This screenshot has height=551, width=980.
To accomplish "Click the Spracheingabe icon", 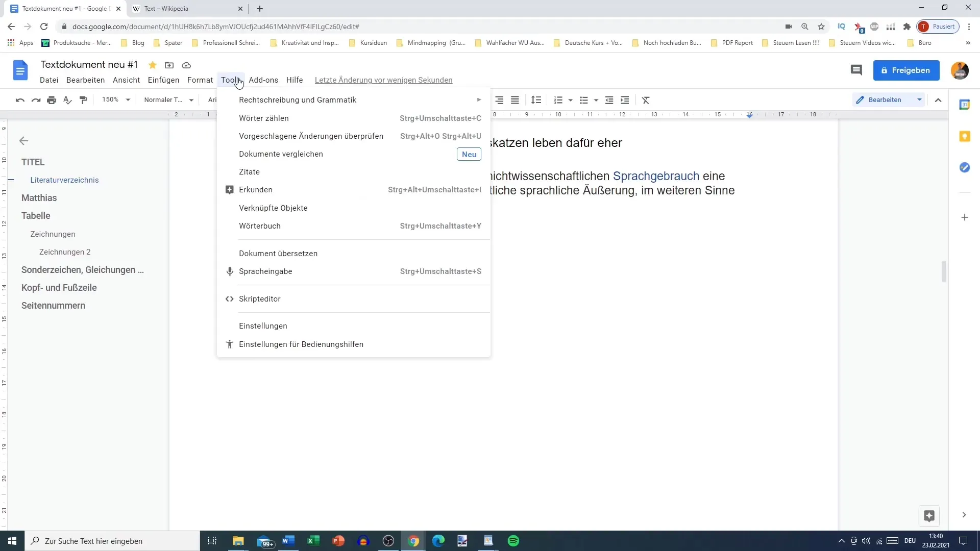I will click(230, 271).
